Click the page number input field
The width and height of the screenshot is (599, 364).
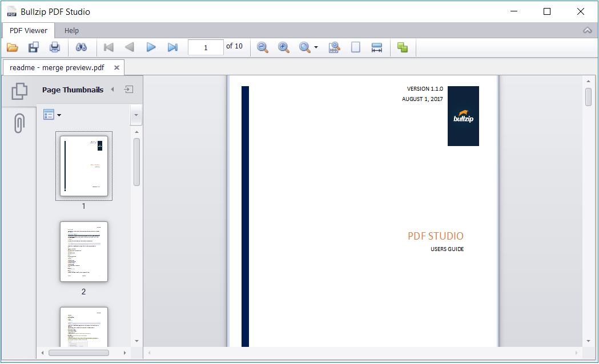point(206,48)
